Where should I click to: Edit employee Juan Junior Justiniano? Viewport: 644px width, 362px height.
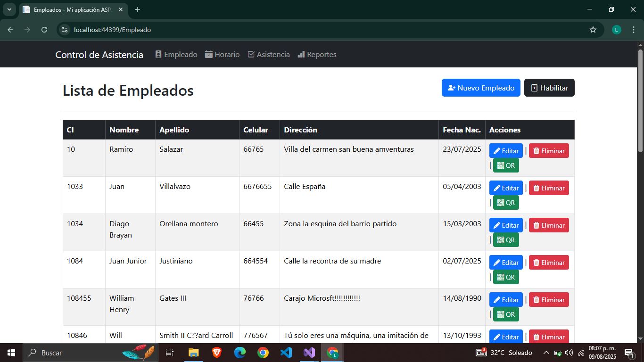506,263
